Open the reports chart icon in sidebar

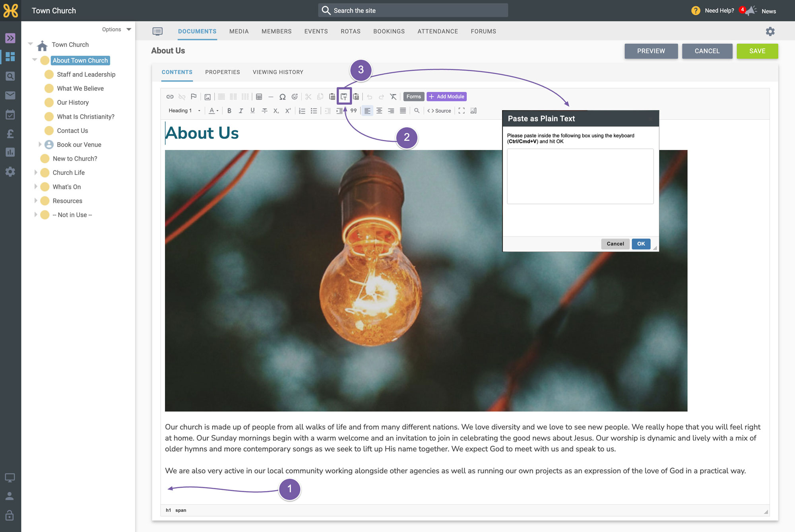(x=10, y=152)
